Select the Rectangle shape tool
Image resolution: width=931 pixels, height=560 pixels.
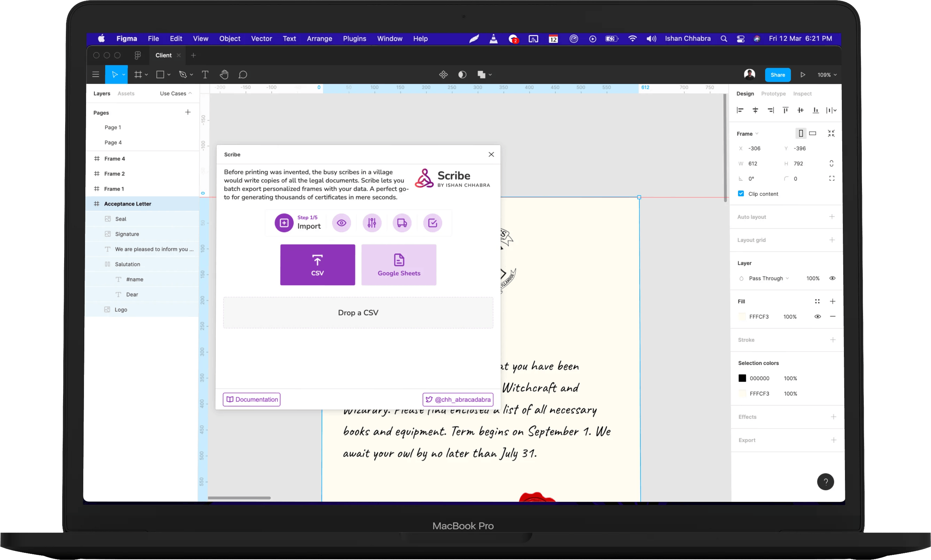160,75
